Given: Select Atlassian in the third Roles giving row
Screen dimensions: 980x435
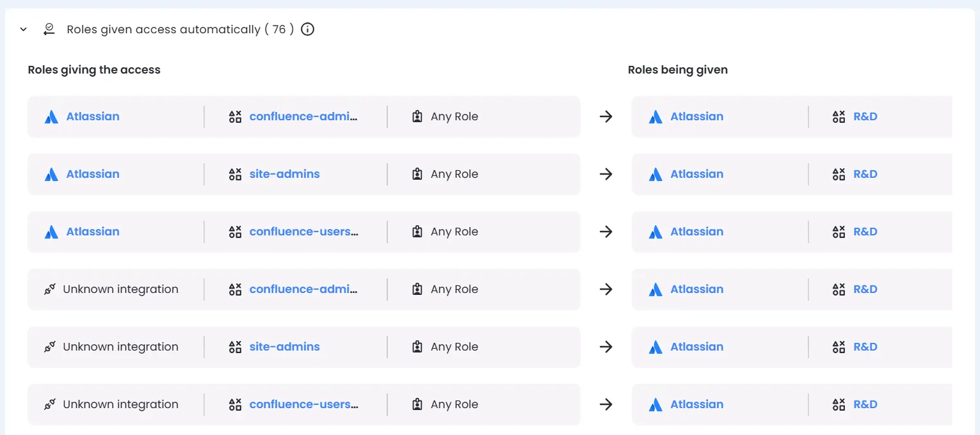Looking at the screenshot, I should click(93, 232).
